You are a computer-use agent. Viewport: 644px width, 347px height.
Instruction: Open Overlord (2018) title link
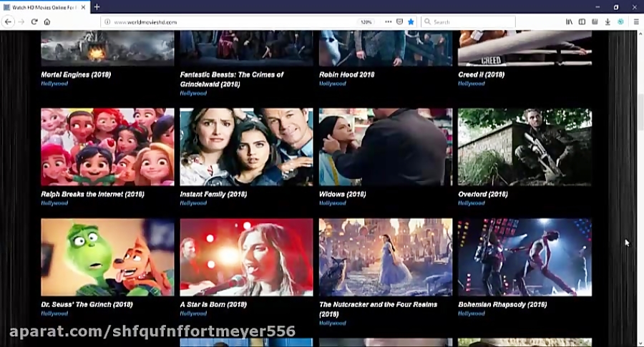(x=483, y=194)
